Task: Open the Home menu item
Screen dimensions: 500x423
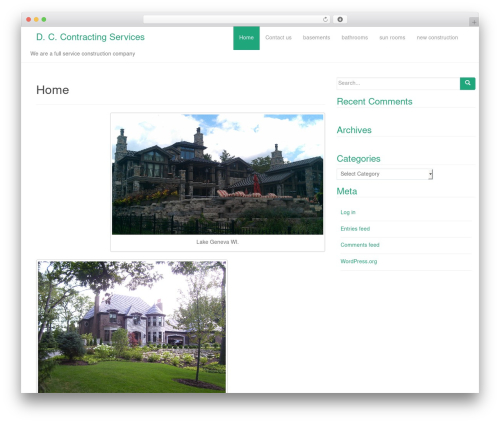Action: tap(246, 38)
